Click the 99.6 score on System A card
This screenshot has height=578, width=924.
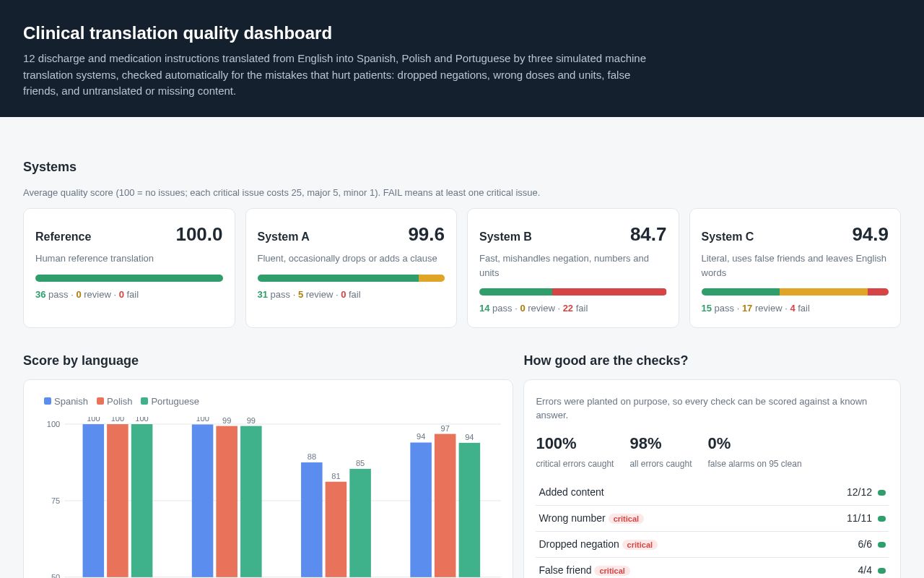coord(426,234)
